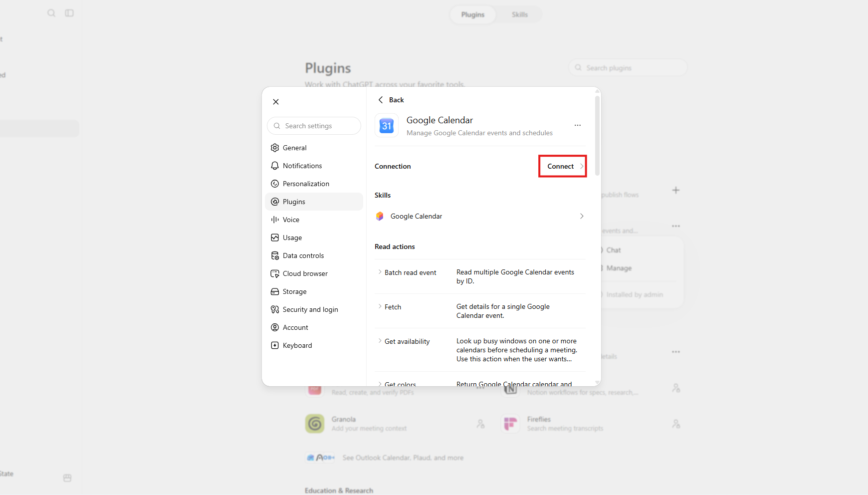Viewport: 868px width, 495px height.
Task: Open the Usage chart icon
Action: coord(275,238)
